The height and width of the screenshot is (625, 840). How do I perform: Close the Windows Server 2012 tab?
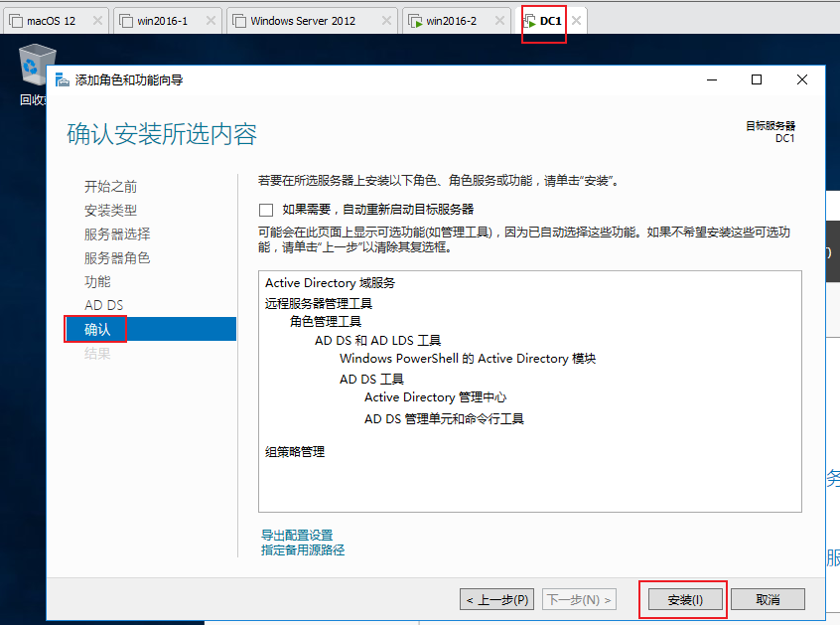click(x=386, y=21)
